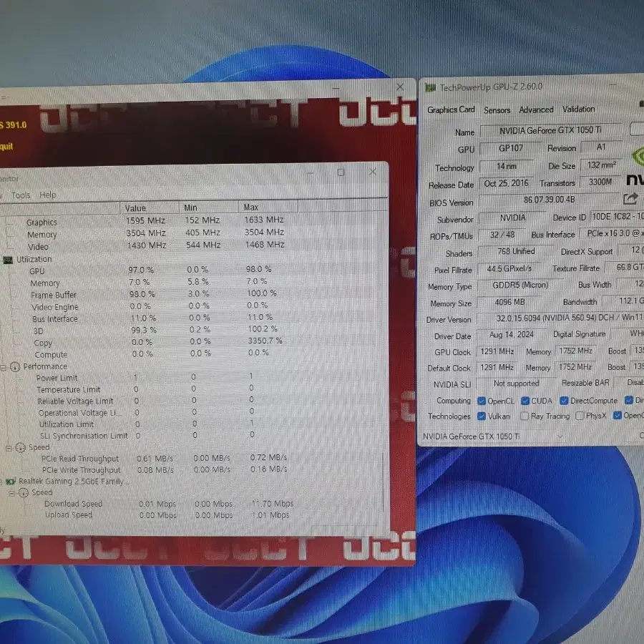The image size is (644, 644).
Task: Toggle the DirectCompute checkbox
Action: click(564, 401)
